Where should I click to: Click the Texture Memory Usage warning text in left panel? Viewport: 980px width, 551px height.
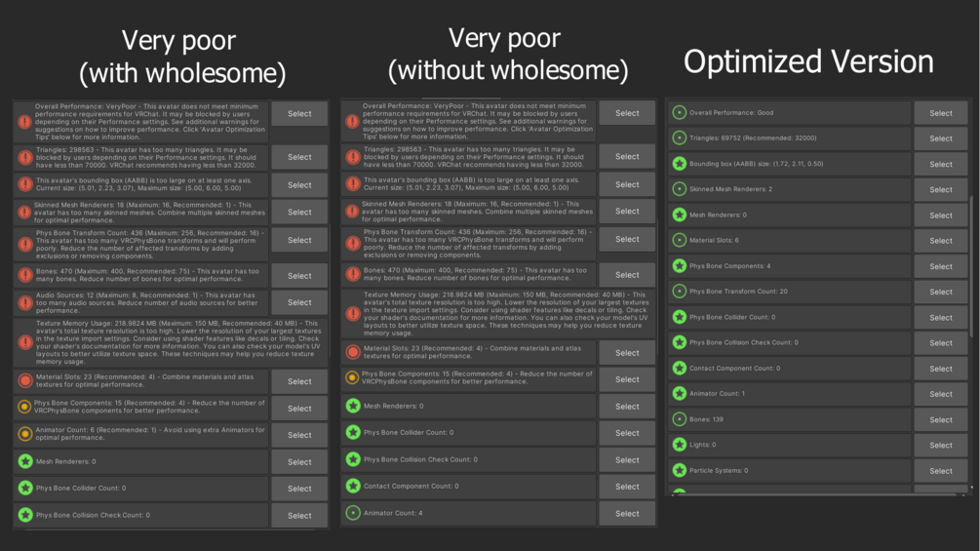[178, 342]
